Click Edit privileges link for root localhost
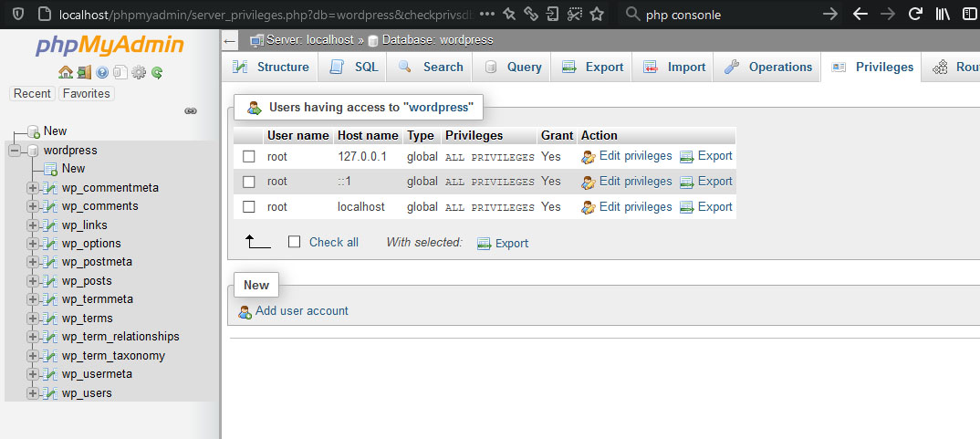 636,207
